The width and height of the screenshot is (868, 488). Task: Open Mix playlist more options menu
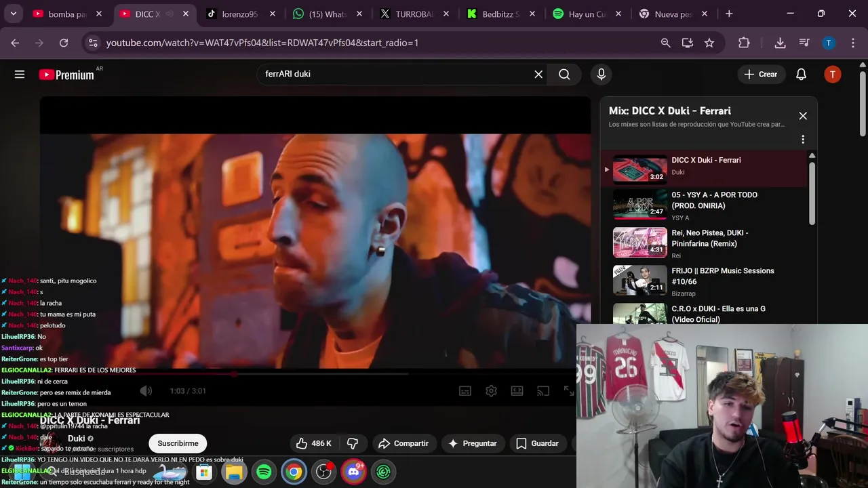(803, 139)
